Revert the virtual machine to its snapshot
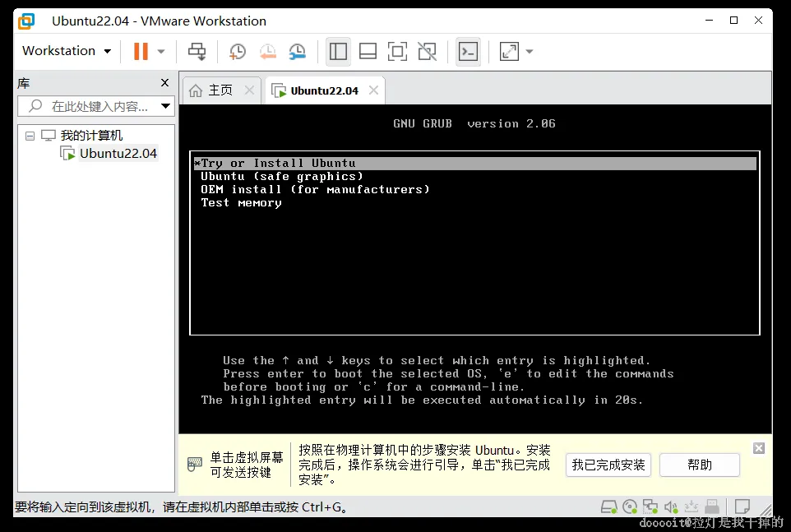The width and height of the screenshot is (791, 532). (267, 52)
